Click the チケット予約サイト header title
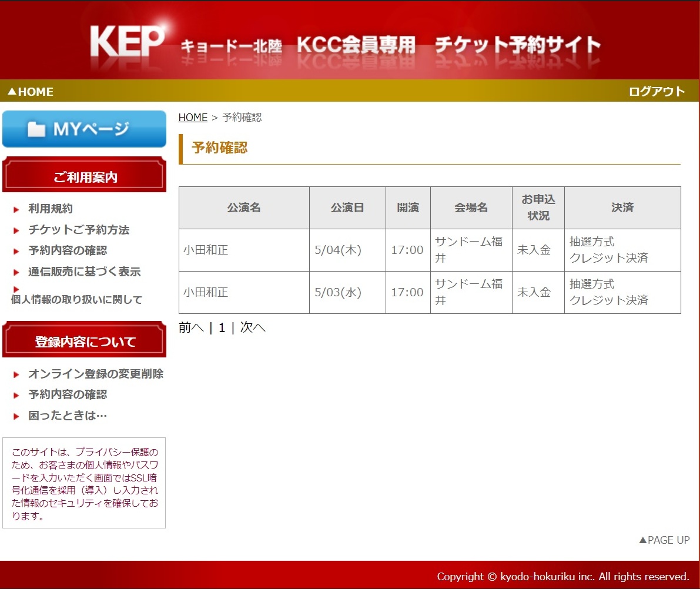The image size is (700, 589). (518, 45)
